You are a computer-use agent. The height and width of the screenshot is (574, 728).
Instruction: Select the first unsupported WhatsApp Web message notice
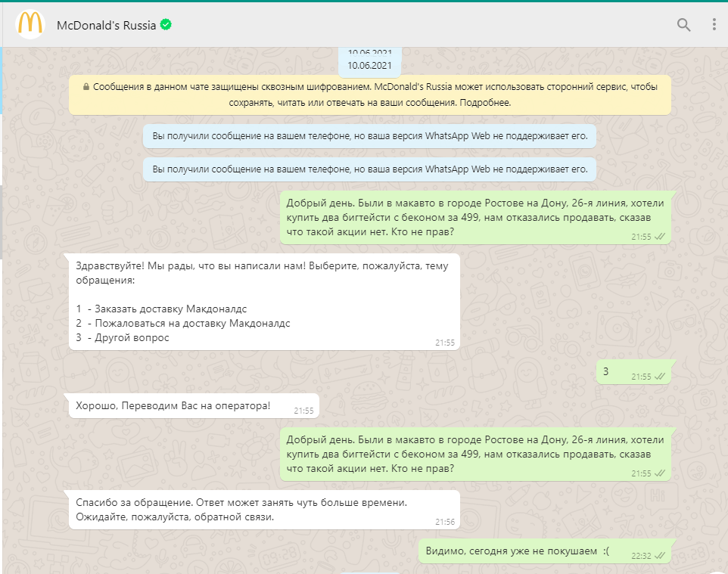pyautogui.click(x=369, y=136)
